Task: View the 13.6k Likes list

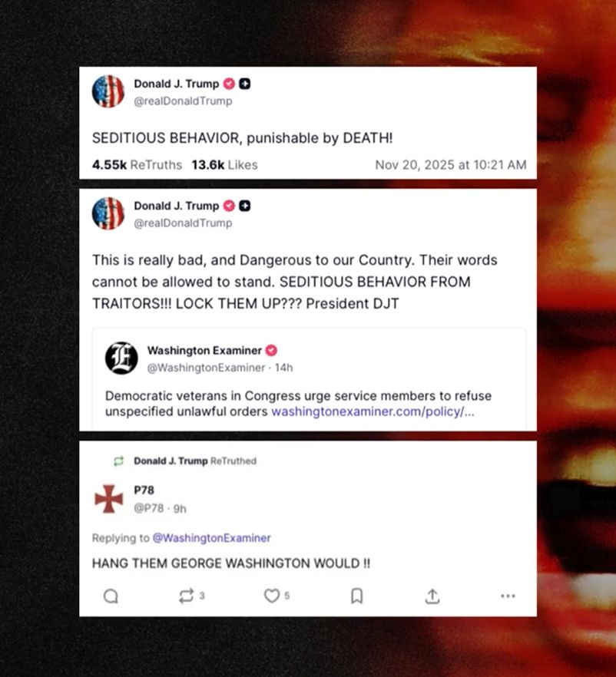Action: point(224,165)
